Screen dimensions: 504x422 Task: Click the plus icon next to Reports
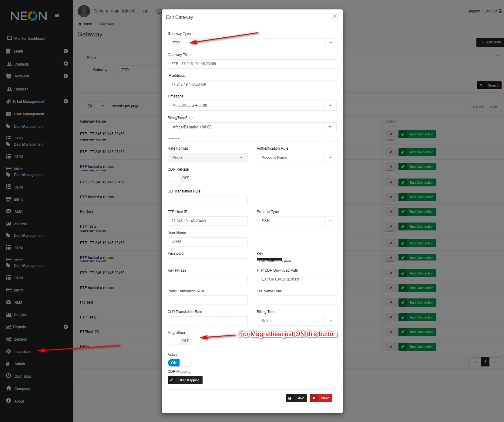coord(66,327)
